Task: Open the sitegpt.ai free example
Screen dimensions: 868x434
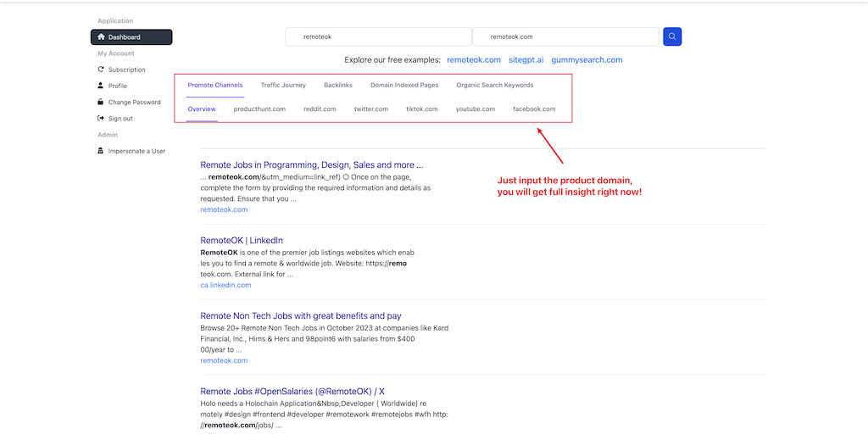Action: 526,60
